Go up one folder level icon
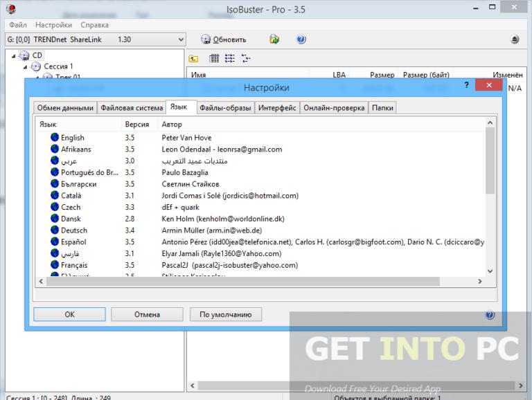 coord(193,59)
